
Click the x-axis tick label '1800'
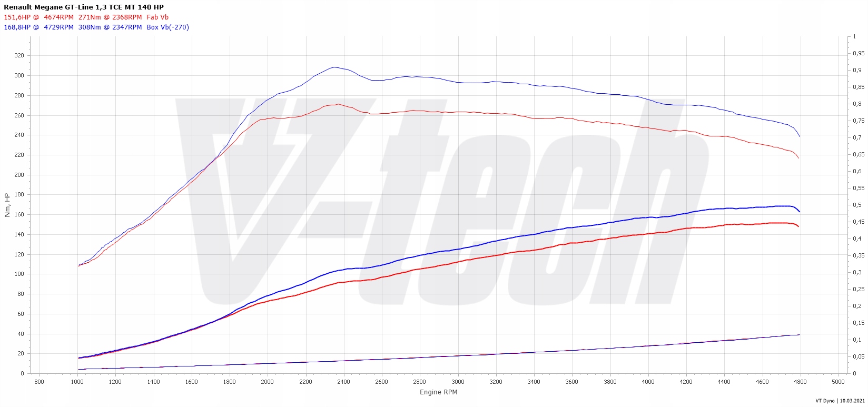pyautogui.click(x=230, y=382)
